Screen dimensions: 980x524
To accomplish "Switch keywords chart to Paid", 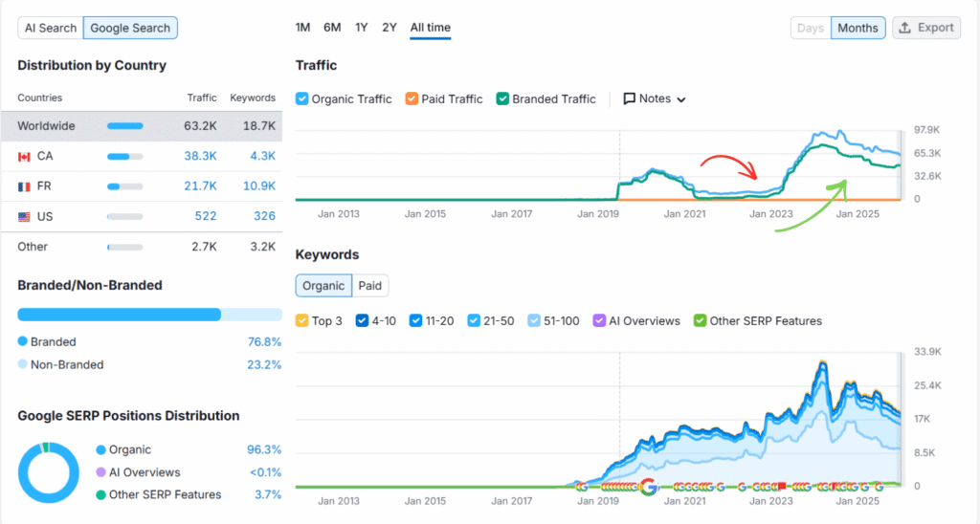I will click(370, 285).
